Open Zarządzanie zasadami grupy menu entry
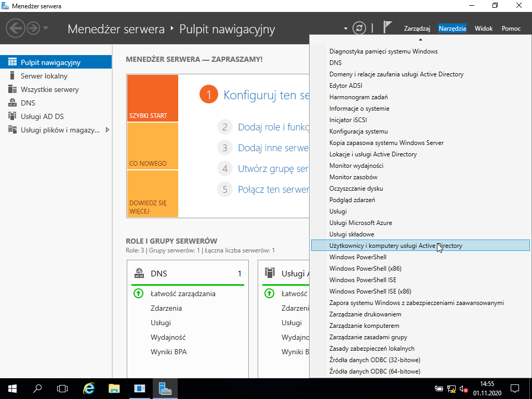 click(420, 337)
